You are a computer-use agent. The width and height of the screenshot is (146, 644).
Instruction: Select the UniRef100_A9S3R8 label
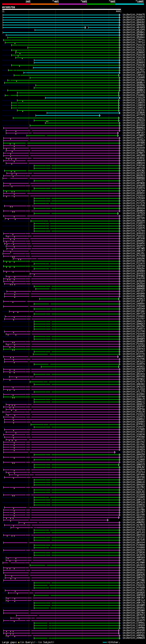pos(134,155)
